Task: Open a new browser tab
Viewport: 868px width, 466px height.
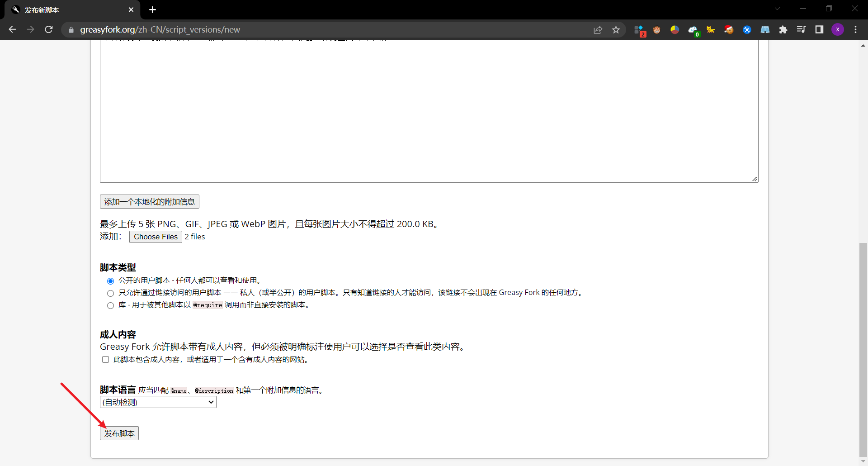Action: click(152, 10)
